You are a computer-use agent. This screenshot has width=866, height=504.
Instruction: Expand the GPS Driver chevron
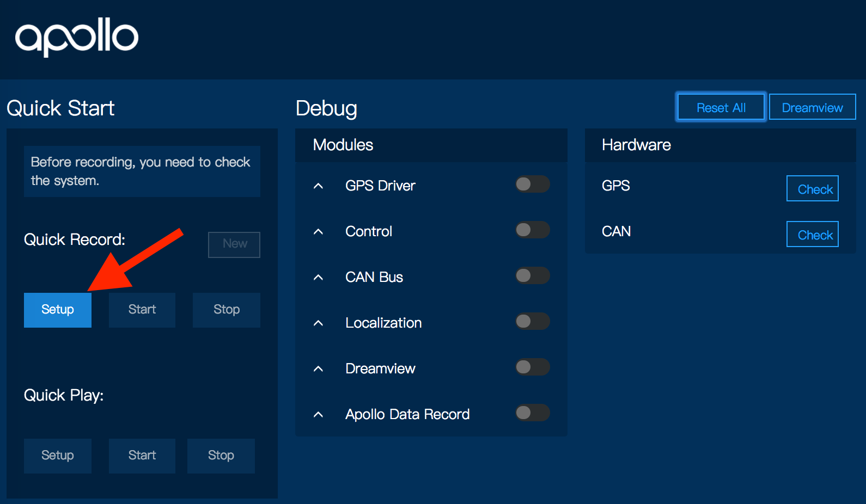[x=319, y=186]
